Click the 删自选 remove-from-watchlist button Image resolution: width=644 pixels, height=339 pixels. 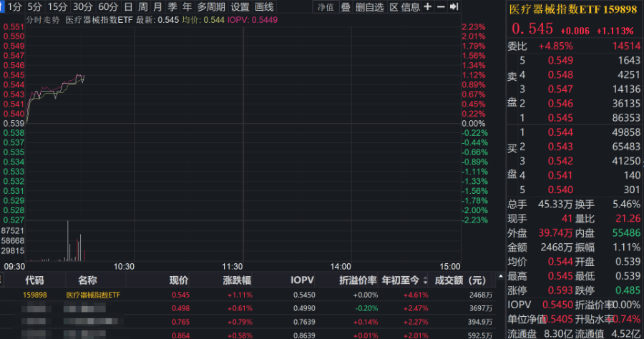[369, 7]
